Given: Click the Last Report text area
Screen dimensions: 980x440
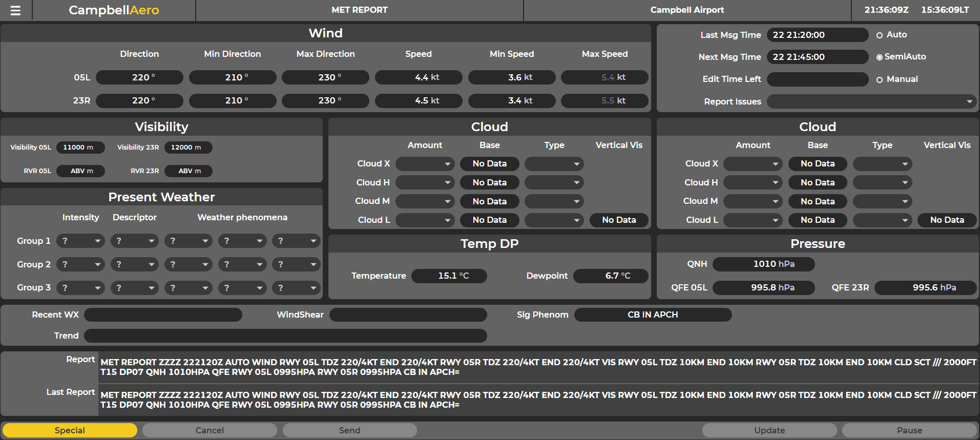Looking at the screenshot, I should 538,400.
